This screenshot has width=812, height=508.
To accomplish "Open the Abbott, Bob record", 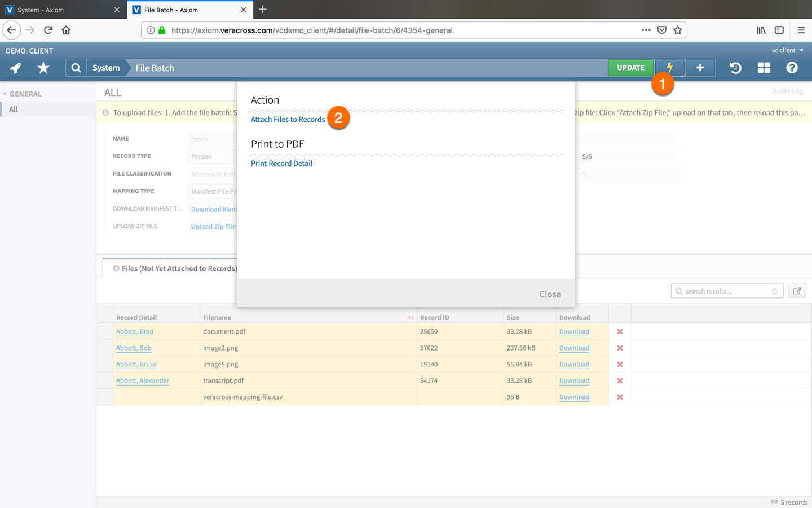I will 134,348.
